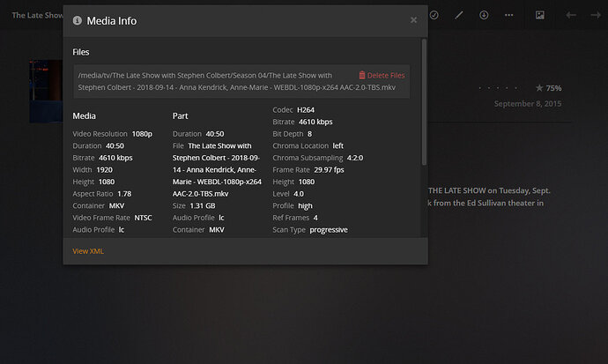Click the Scan Type value progressive
Screen dimensions: 608x364
point(329,230)
